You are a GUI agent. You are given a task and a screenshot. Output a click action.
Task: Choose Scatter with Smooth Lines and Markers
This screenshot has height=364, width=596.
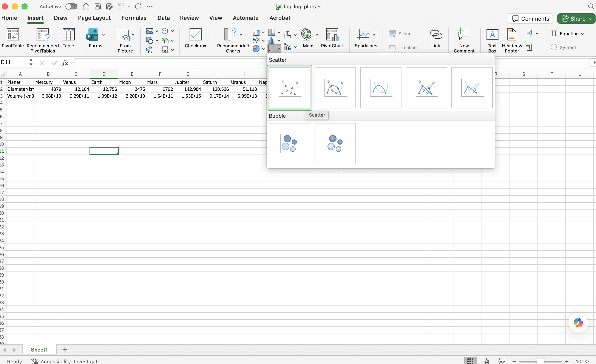[335, 88]
